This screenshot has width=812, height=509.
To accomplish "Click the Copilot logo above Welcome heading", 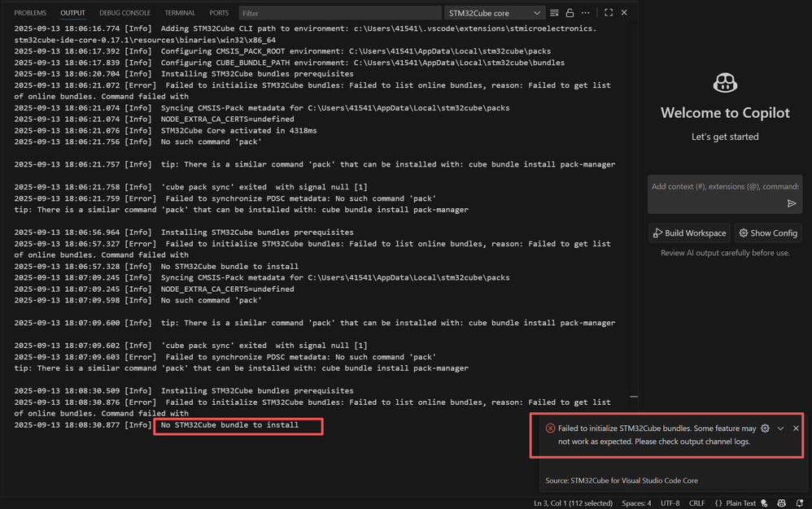I will (725, 83).
